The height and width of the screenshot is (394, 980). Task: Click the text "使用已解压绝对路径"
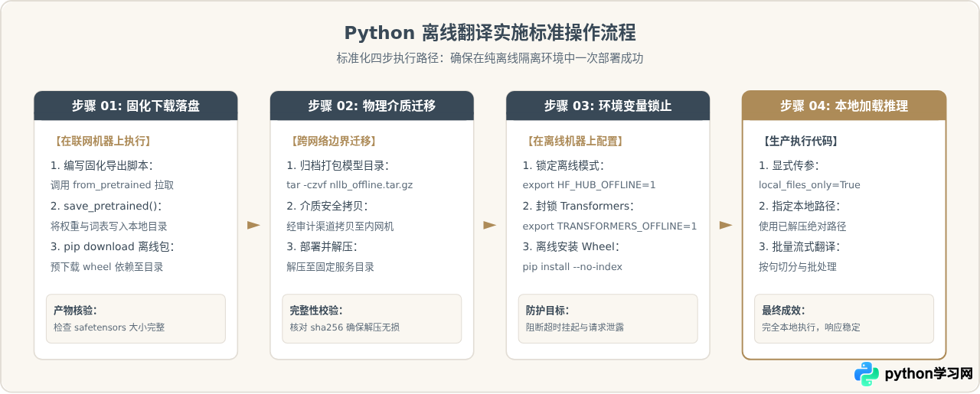pos(802,226)
